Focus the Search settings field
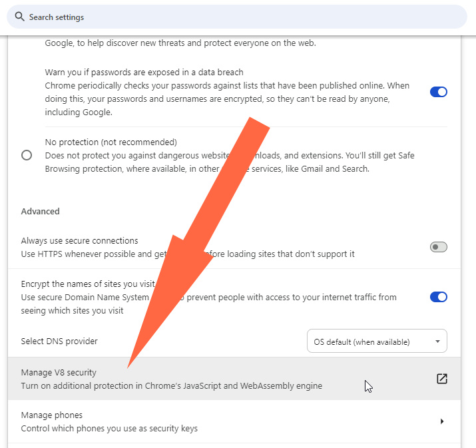Viewport: 476px width, 448px height. tap(237, 17)
